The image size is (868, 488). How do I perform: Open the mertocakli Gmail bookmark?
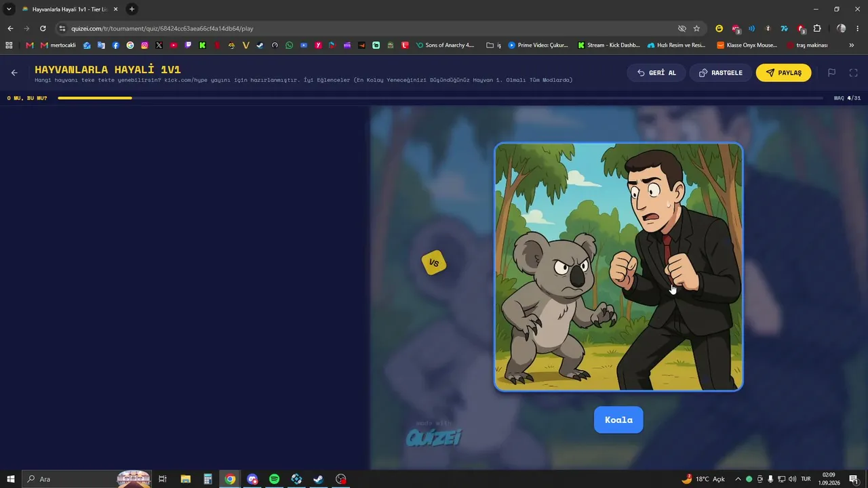click(x=58, y=45)
